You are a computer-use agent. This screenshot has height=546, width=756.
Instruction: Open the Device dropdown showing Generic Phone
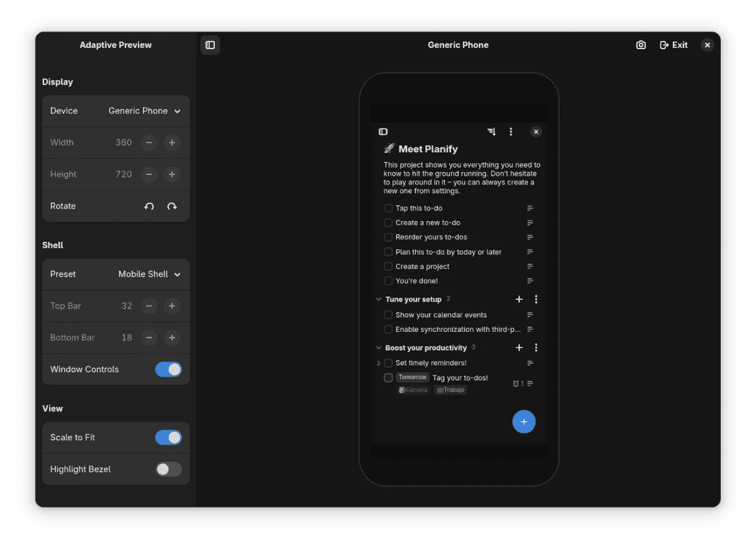(x=144, y=111)
